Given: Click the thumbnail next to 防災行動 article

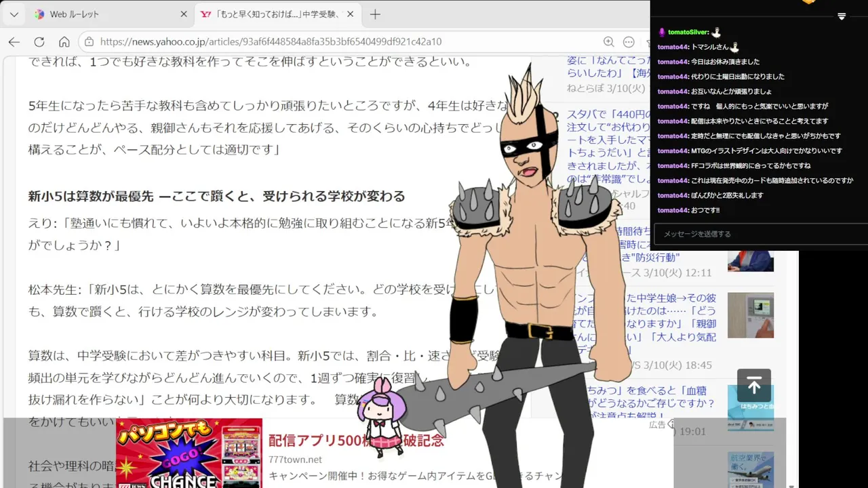Looking at the screenshot, I should [751, 262].
